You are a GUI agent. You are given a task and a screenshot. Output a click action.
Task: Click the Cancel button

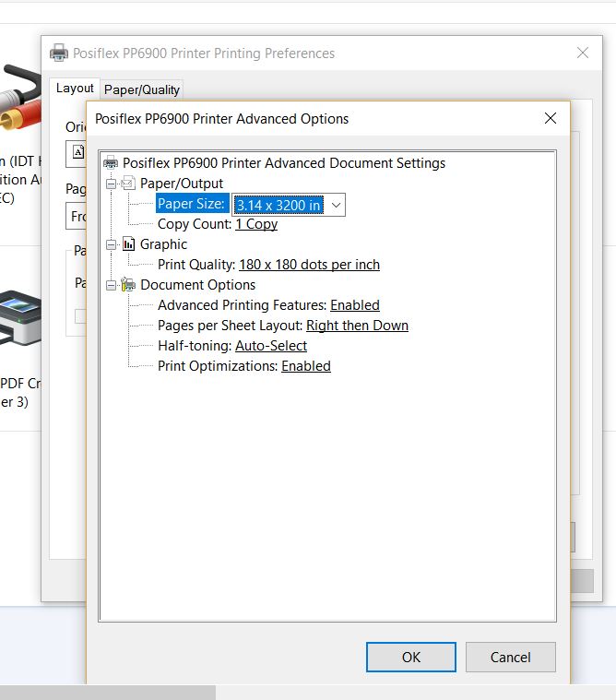pos(511,658)
